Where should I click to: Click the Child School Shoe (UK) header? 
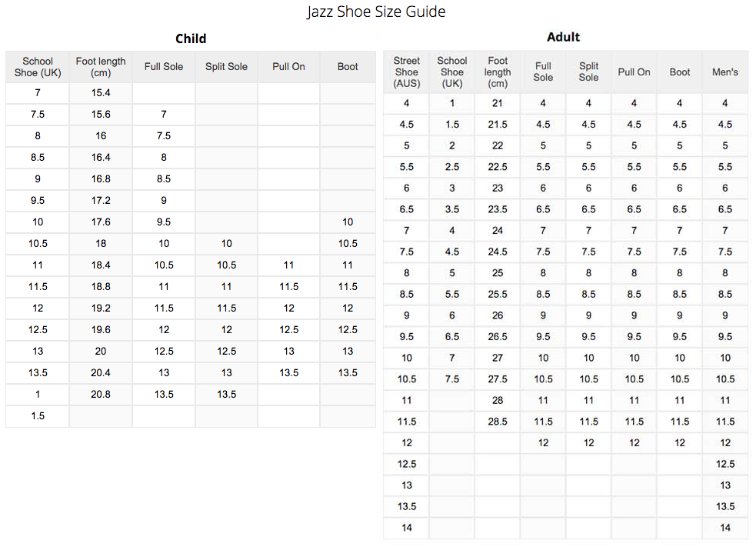pos(38,67)
